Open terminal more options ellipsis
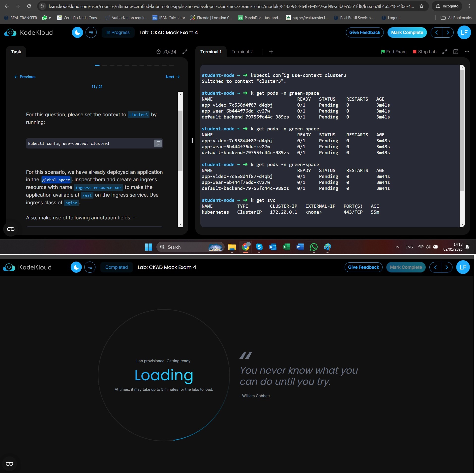Viewport: 476px width, 475px height. point(467,52)
